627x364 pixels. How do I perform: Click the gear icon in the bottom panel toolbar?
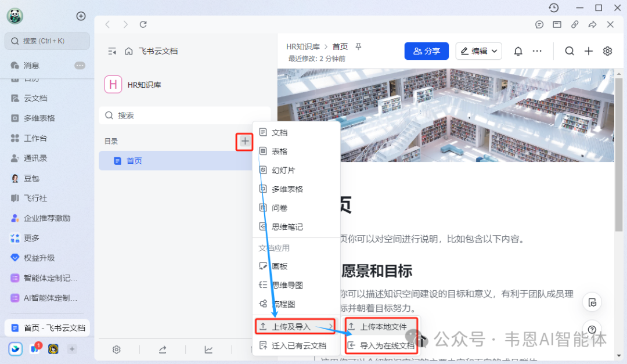(x=116, y=349)
